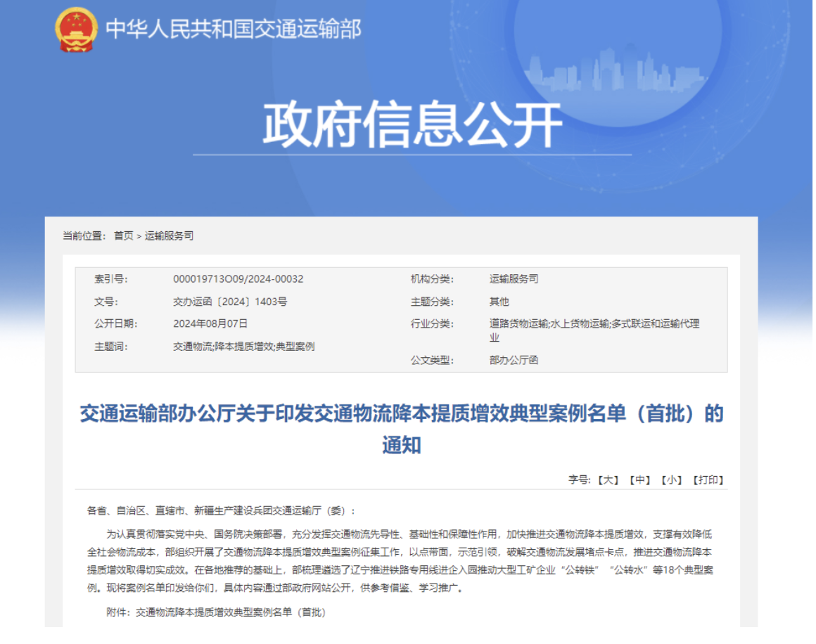Click the 文号 field label
Screen dimensions: 816x644
[x=106, y=302]
